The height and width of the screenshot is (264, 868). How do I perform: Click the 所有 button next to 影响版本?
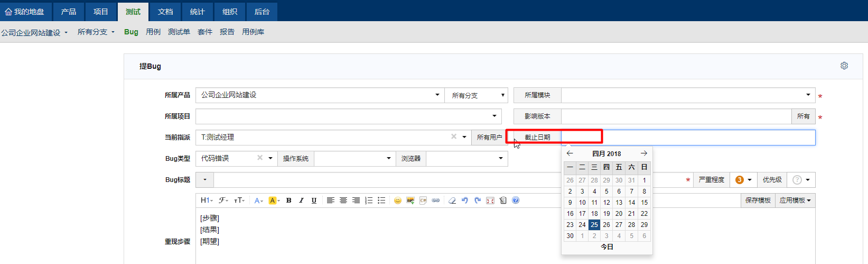pos(804,116)
